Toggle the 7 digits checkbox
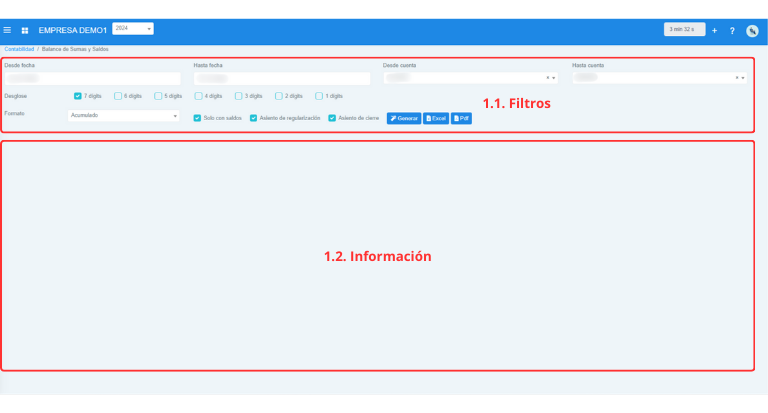Screen dimensions: 768x413 click(77, 96)
